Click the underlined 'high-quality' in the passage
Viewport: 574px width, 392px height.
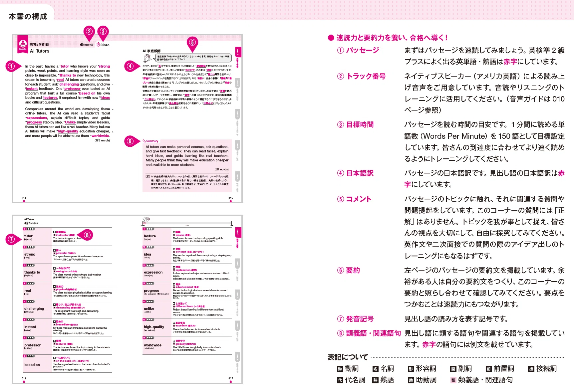pos(68,131)
